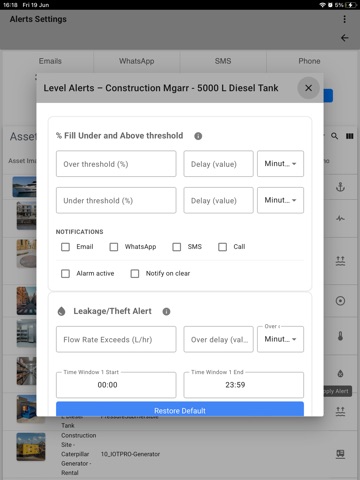Open the column view icon
This screenshot has height=480, width=360.
(349, 136)
